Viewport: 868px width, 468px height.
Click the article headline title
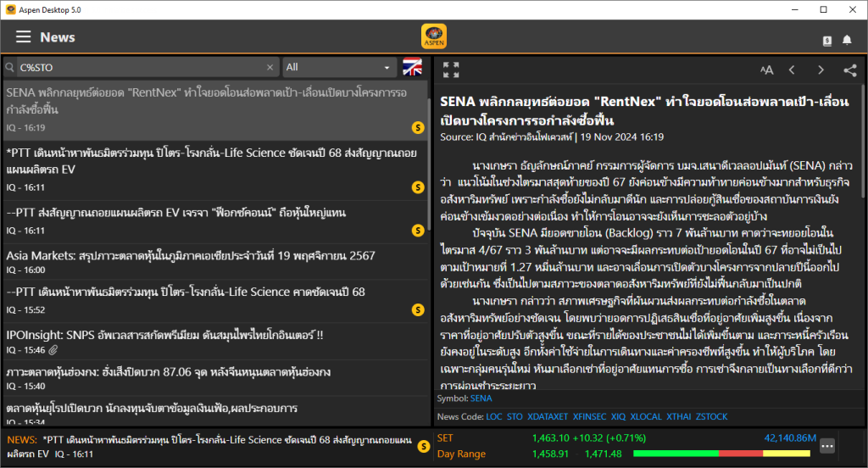point(644,111)
